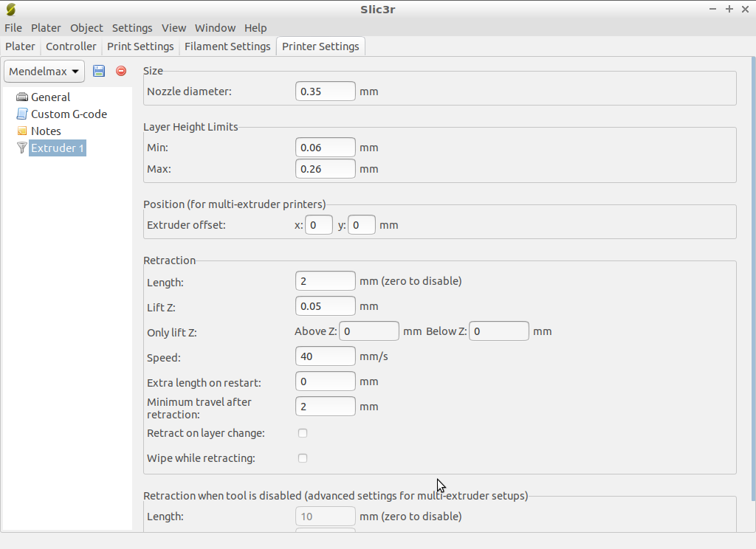Click the 'Layer Height Limits' heading
The height and width of the screenshot is (549, 756).
(190, 127)
